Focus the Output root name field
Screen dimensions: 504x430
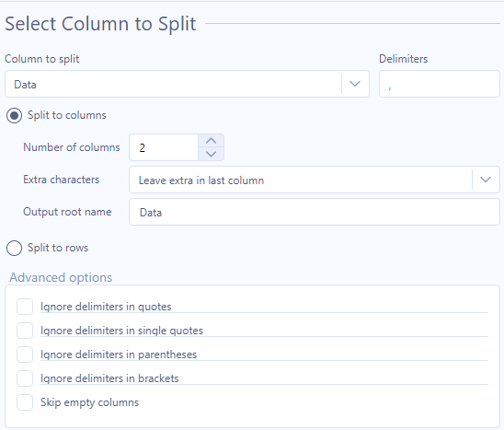click(315, 212)
